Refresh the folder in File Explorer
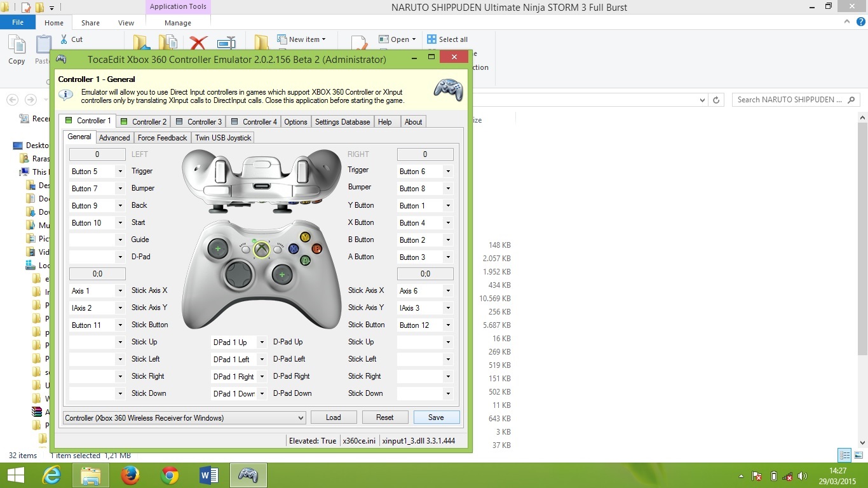 coord(716,100)
